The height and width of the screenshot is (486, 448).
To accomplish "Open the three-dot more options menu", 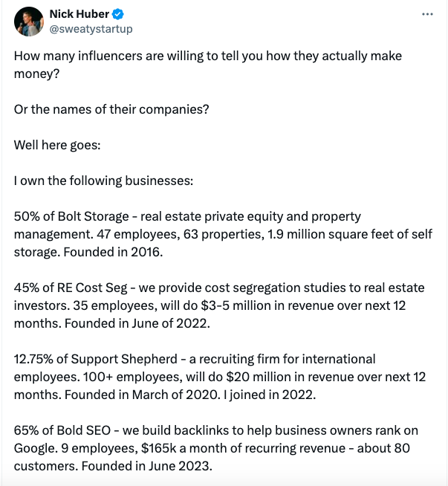I will coord(427,14).
